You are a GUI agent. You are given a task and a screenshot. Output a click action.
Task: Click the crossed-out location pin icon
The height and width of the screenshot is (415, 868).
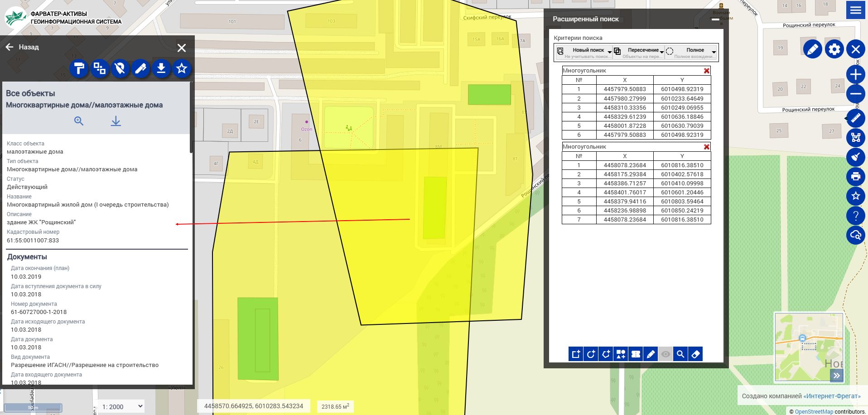coord(120,69)
